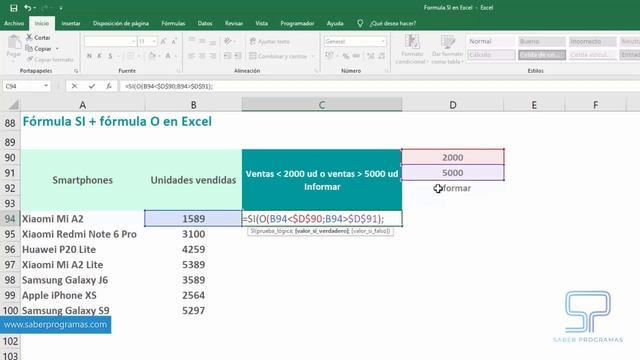This screenshot has width=640, height=360.
Task: Click the increase decimals icon
Action: [371, 56]
